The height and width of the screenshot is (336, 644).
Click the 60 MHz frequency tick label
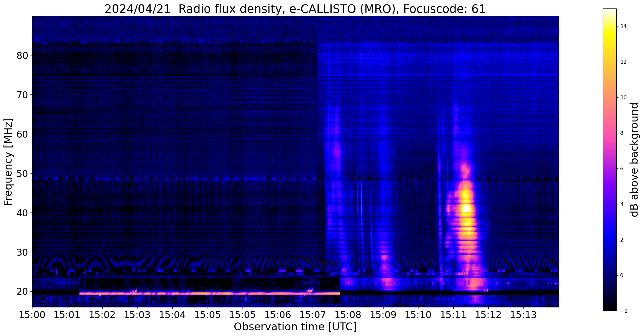pyautogui.click(x=22, y=134)
